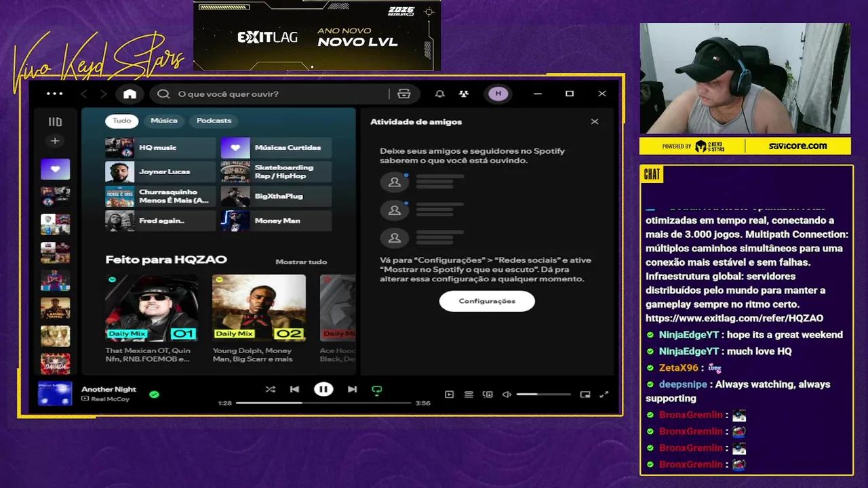Screen dimensions: 868x488
Task: Focus the 'O que você quer ouvir?' search field
Action: pyautogui.click(x=271, y=94)
